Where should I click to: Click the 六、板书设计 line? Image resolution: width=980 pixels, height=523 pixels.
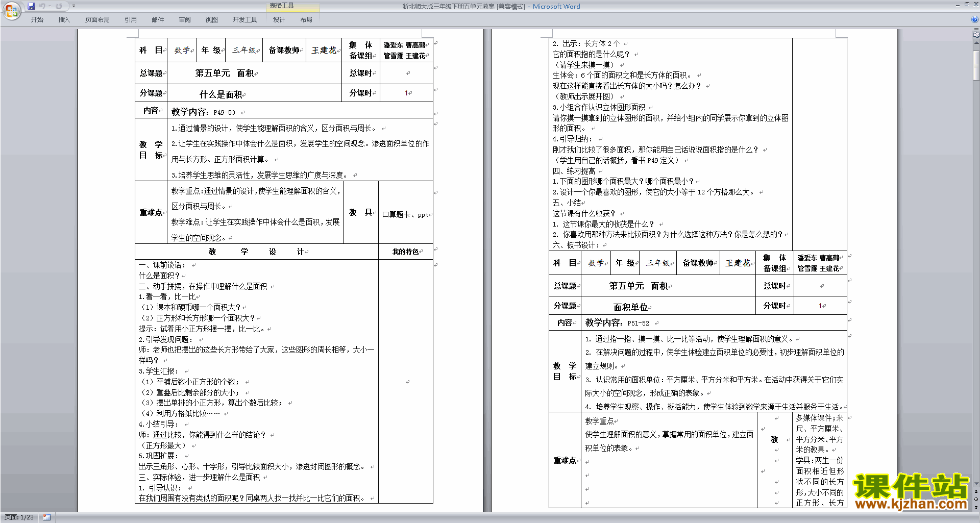pos(576,245)
